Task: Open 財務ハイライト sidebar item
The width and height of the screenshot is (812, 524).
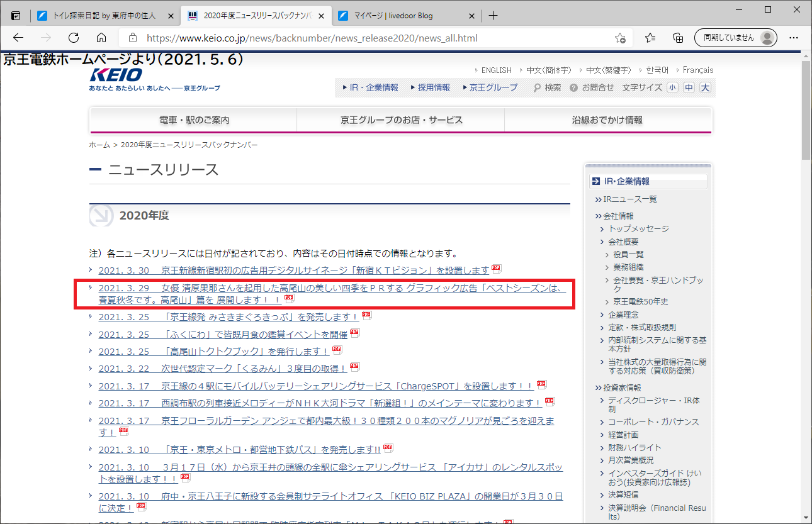Action: tap(634, 447)
